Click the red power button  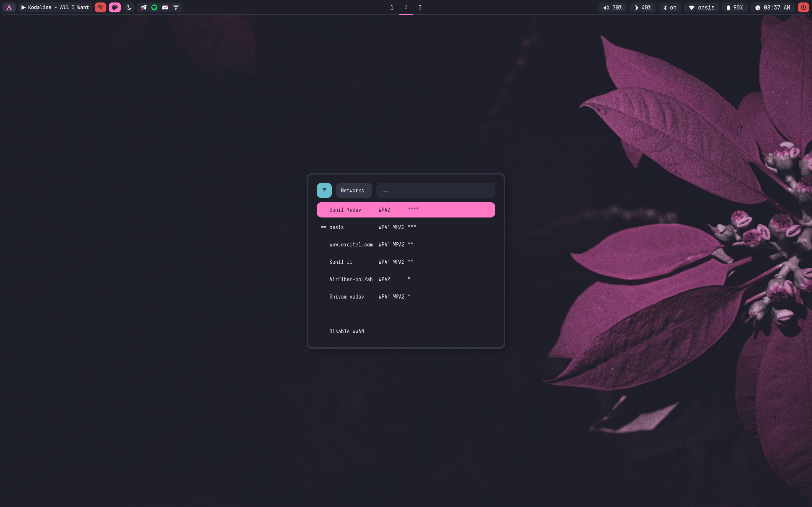[803, 7]
